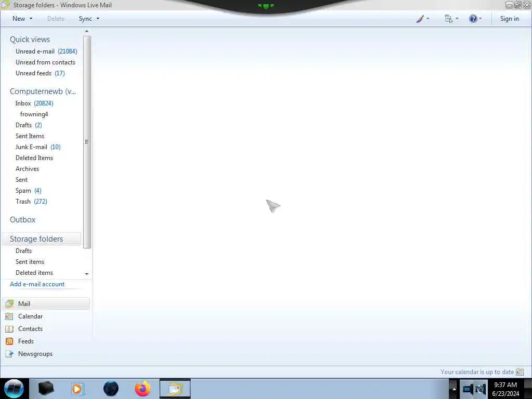Open the black box taskbar icon
The image size is (532, 399).
tap(46, 389)
